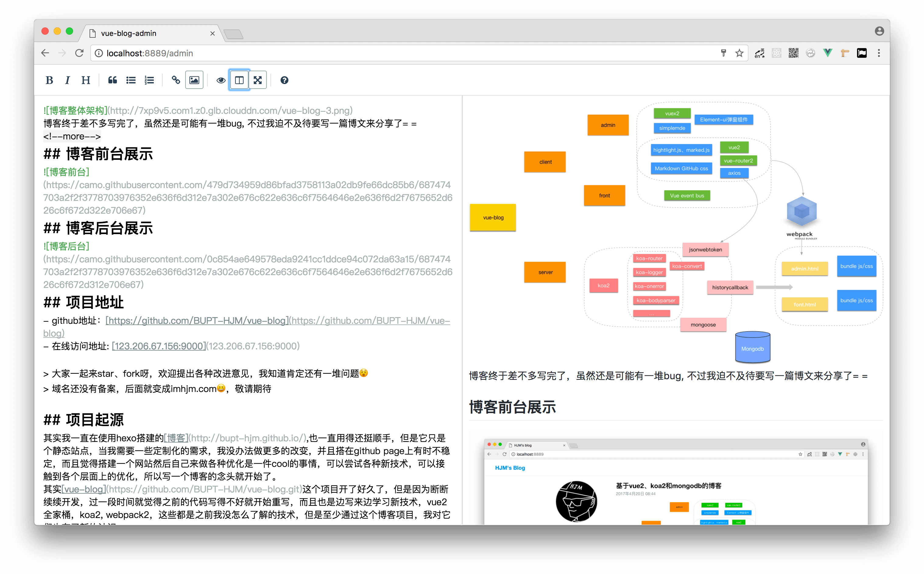This screenshot has height=574, width=924.
Task: Open Chrome's three-dot menu
Action: pyautogui.click(x=878, y=53)
